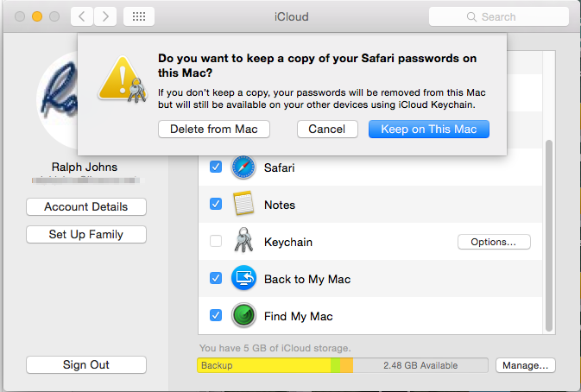This screenshot has height=392, width=581.
Task: Click the Keychain keys icon
Action: tap(243, 242)
